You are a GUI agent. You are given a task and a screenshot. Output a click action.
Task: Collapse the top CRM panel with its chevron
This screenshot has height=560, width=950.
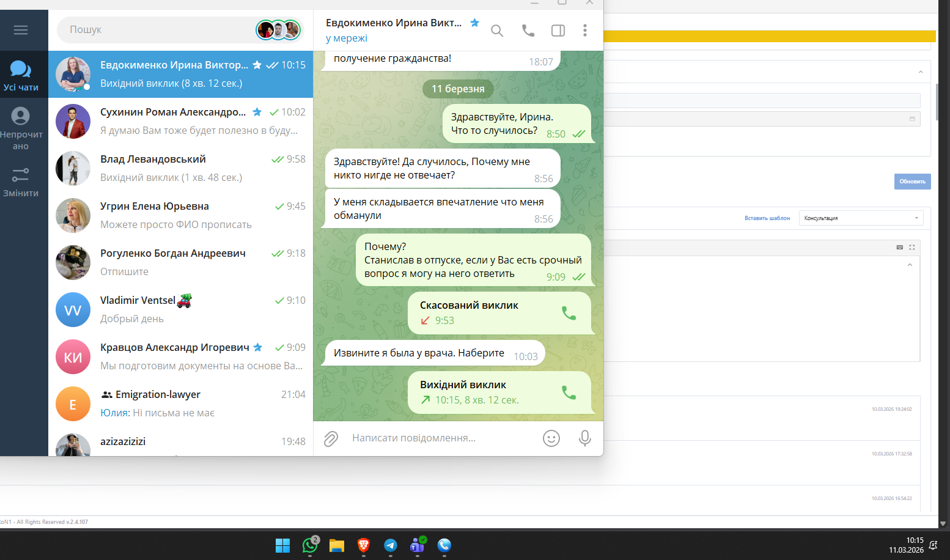(x=921, y=72)
